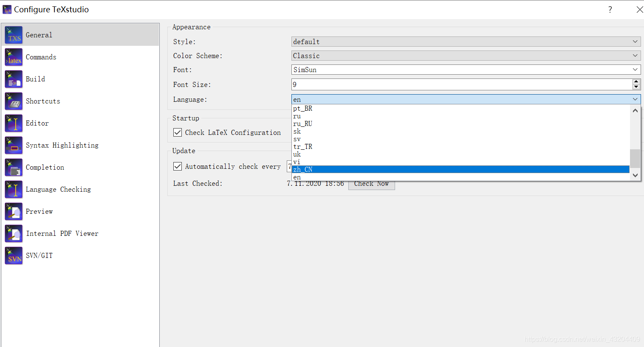Pick tr_TR from language list
Viewport: 644px width, 347px height.
click(x=460, y=147)
